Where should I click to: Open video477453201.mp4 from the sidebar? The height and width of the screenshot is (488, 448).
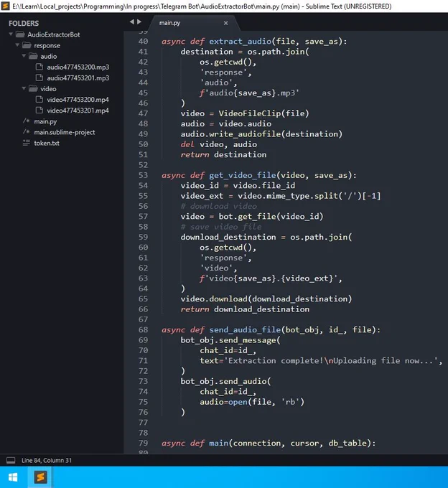pos(78,111)
